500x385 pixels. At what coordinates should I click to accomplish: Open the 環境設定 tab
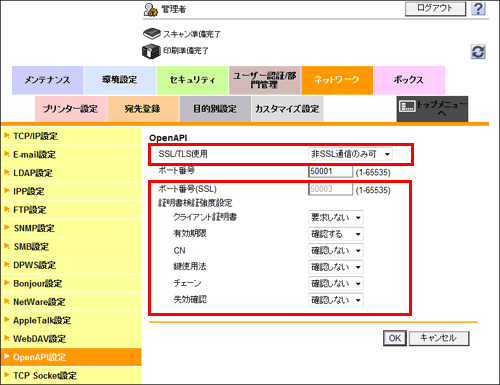click(120, 80)
